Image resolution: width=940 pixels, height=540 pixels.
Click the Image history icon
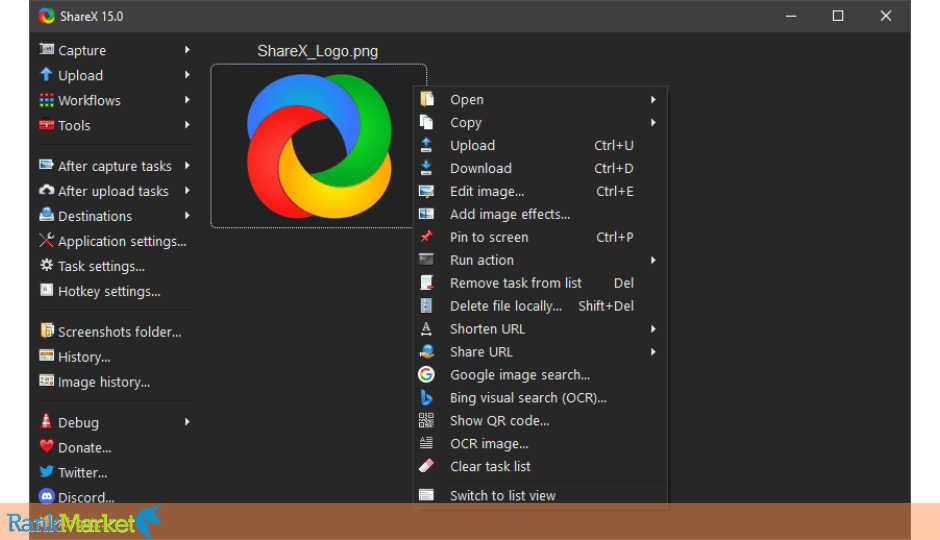46,381
